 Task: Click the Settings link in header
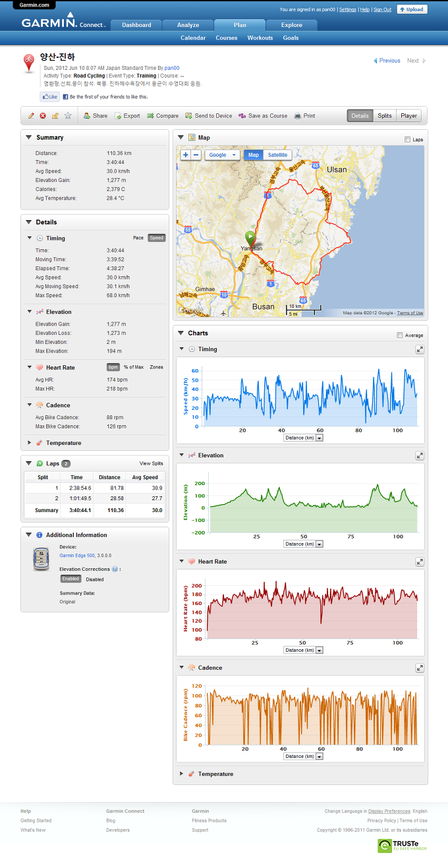tap(348, 10)
